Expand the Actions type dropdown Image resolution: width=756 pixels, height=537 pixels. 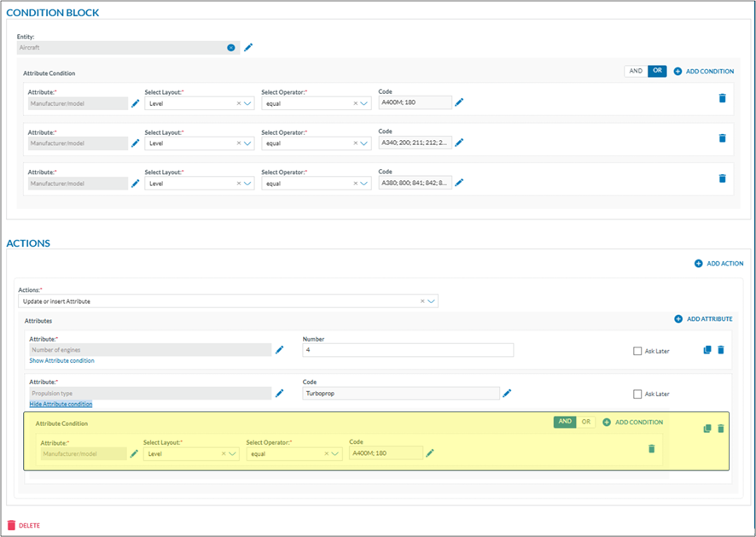point(432,301)
